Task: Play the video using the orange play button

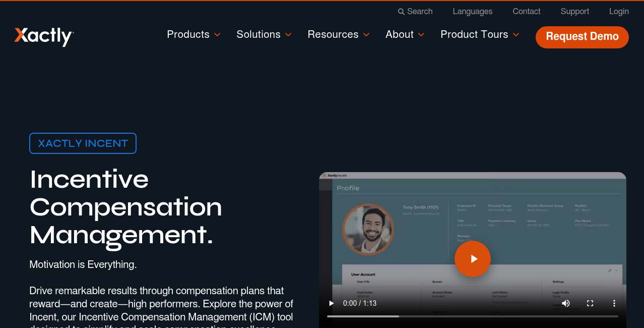Action: 473,259
